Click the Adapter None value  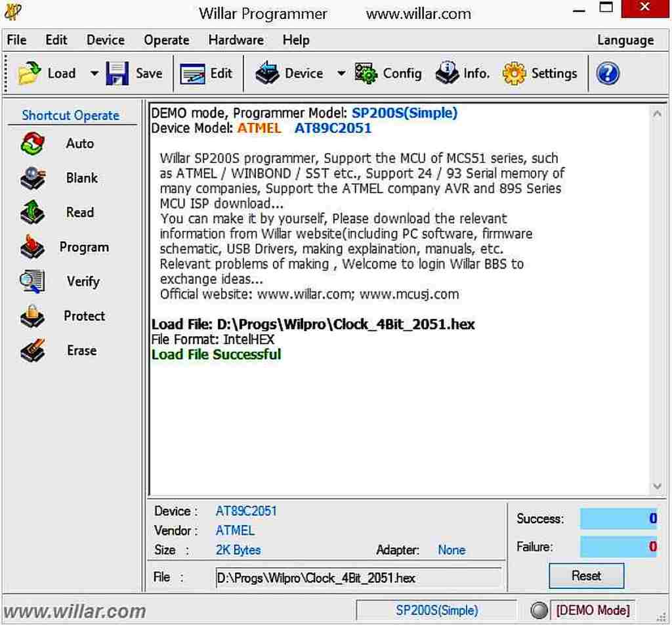tap(451, 550)
